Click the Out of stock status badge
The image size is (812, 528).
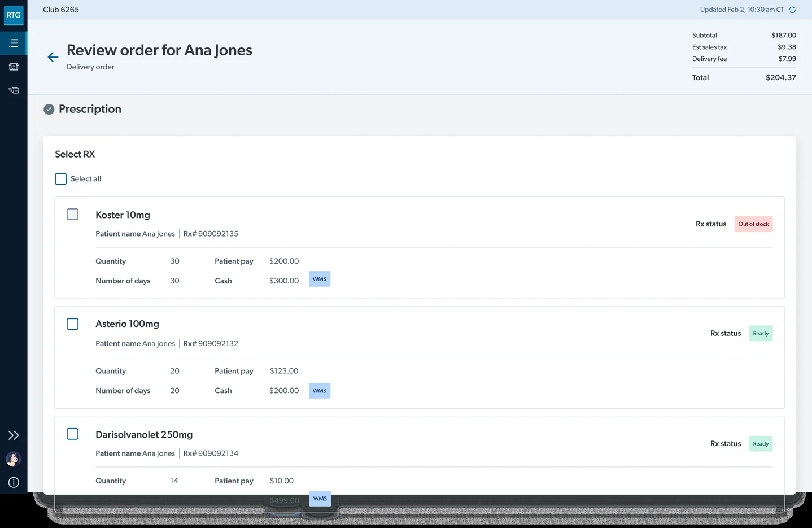click(x=753, y=224)
